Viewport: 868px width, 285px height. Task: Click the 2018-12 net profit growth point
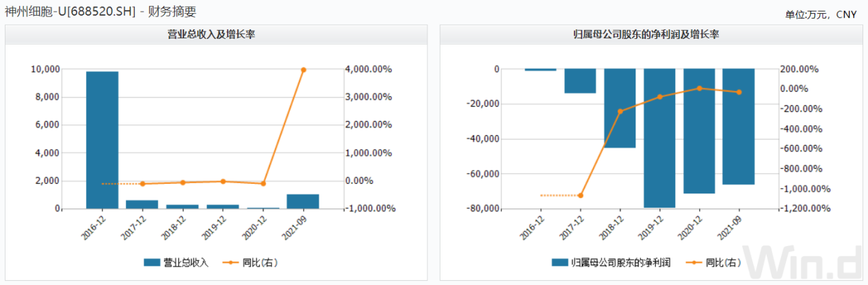(x=620, y=111)
